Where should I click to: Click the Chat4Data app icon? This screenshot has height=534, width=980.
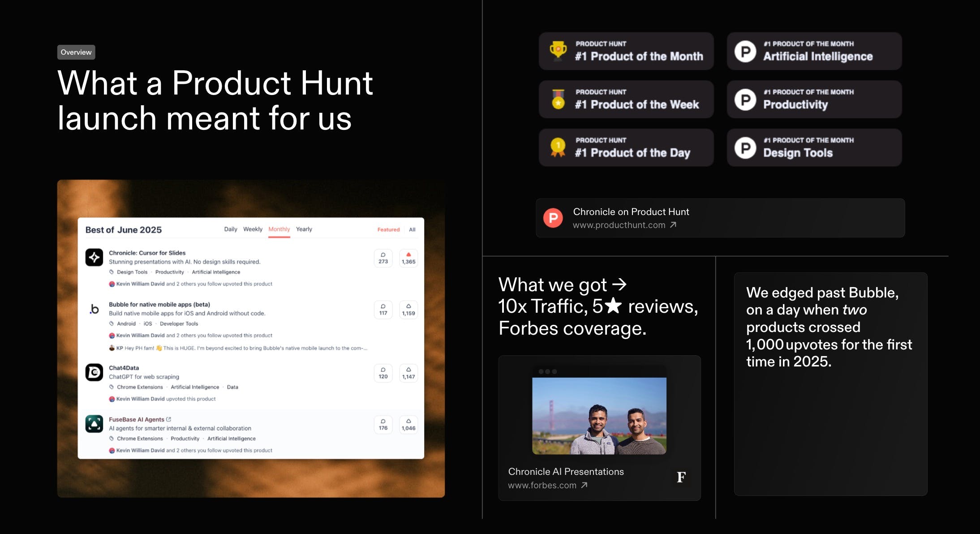94,372
